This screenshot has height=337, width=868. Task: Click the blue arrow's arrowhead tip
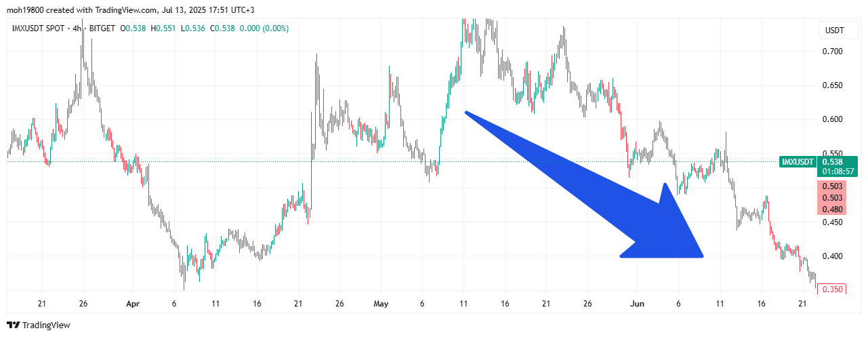(703, 256)
